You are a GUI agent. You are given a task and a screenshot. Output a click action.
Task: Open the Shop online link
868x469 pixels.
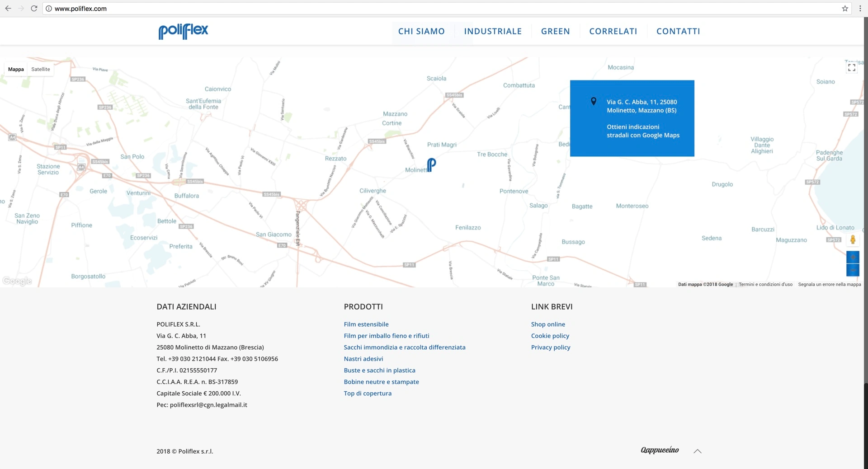tap(548, 324)
